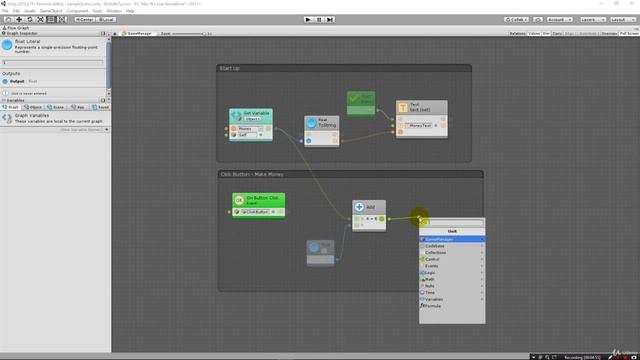The width and height of the screenshot is (640, 360).
Task: Open the Component menu
Action: click(77, 11)
